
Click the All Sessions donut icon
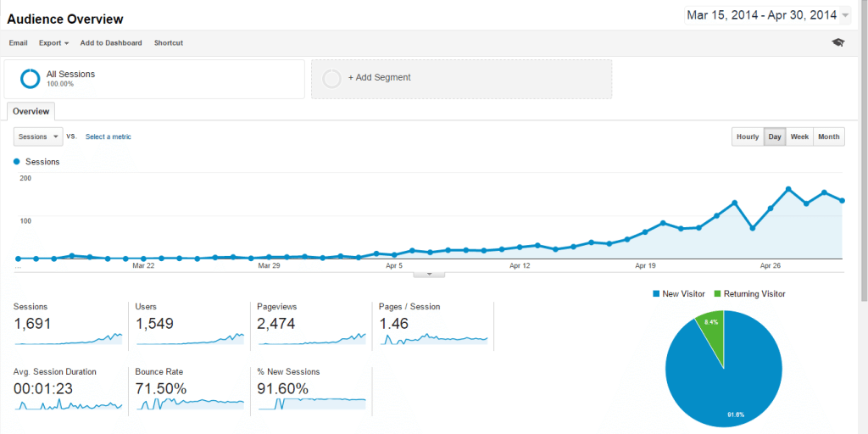tap(31, 79)
